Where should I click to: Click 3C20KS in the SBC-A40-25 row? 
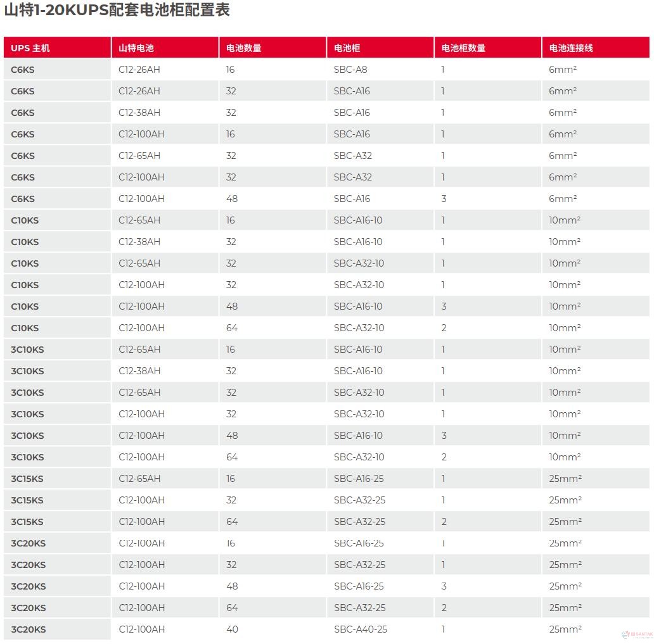(x=29, y=629)
